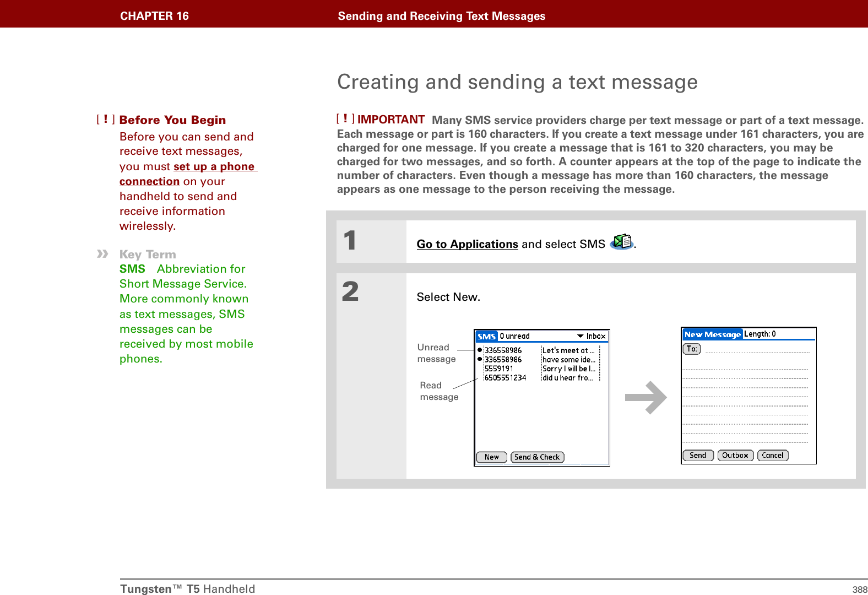Click the 'Before You Begin' heading
The height and width of the screenshot is (595, 868).
point(172,120)
